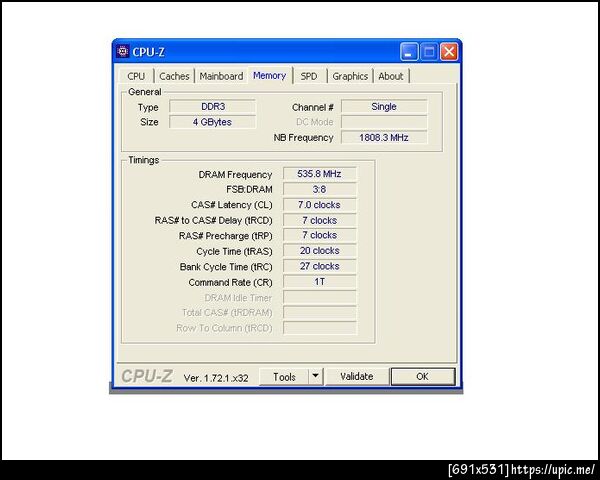Screen dimensions: 600x480
Task: Click the NB Frequency label
Action: pyautogui.click(x=303, y=138)
